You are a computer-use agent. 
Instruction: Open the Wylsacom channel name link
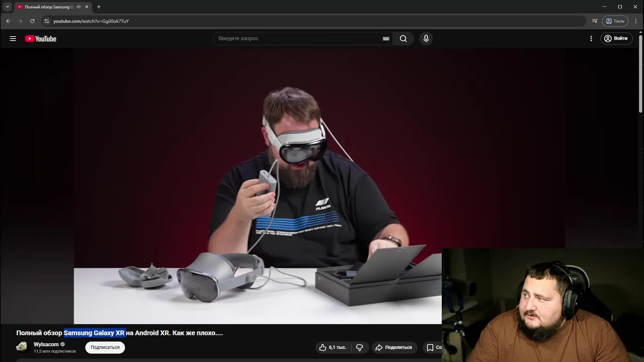(46, 344)
